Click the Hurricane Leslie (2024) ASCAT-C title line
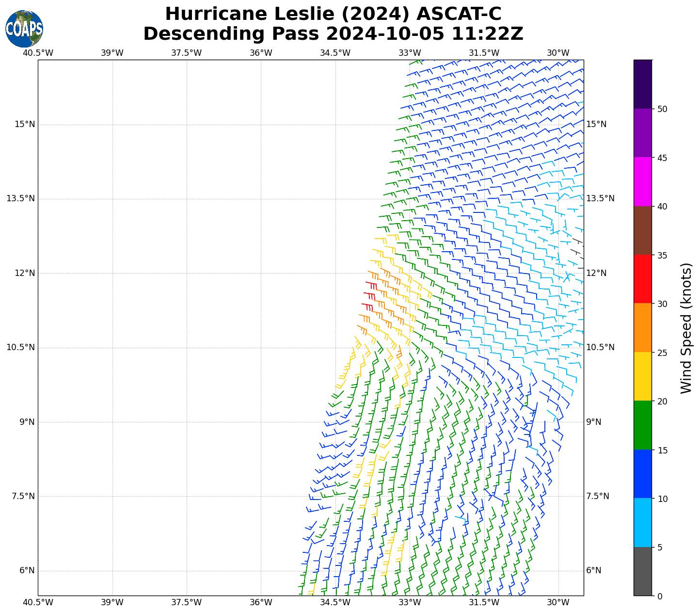 point(333,14)
